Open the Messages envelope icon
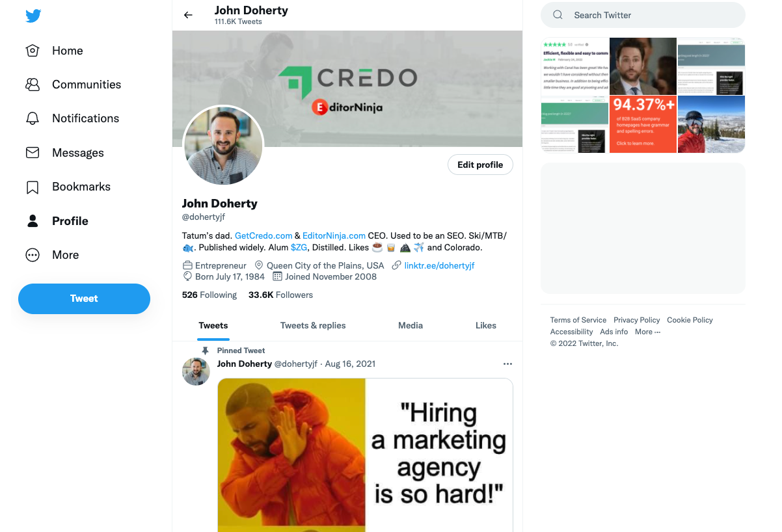782x532 pixels. point(33,153)
